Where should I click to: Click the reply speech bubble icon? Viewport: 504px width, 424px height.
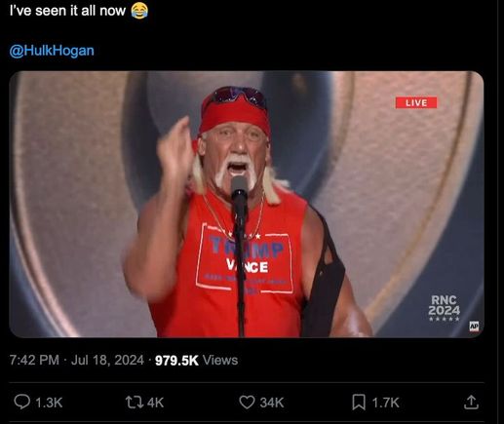21,402
